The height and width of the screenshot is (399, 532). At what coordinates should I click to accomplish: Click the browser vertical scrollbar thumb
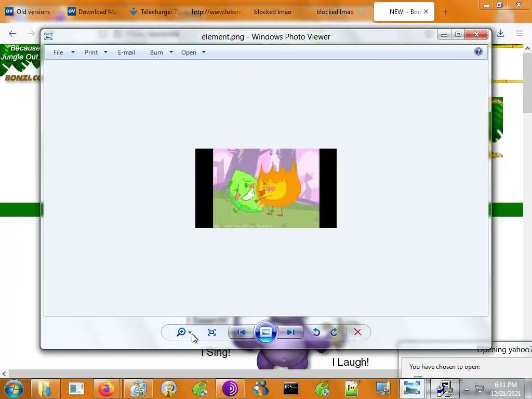click(528, 83)
